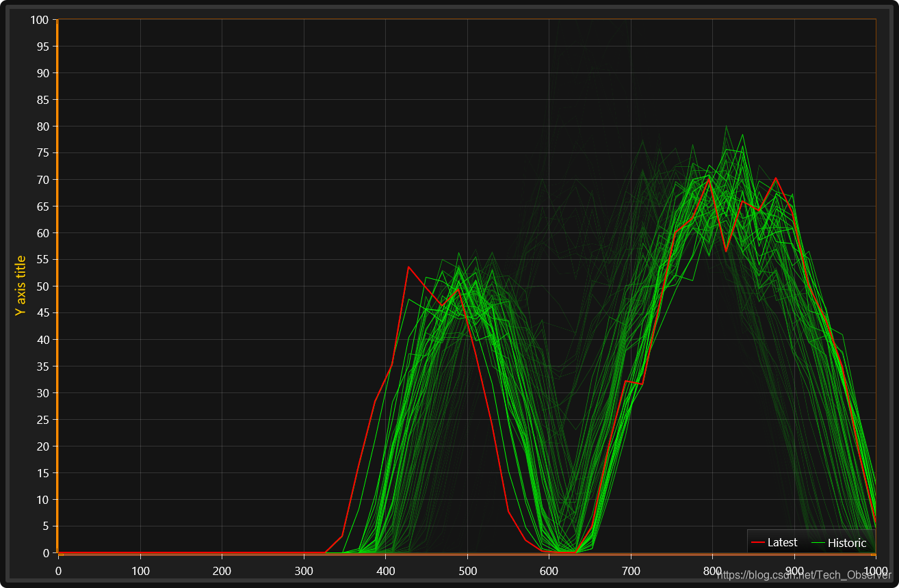Click Y-axis tick label 75
The width and height of the screenshot is (899, 588).
click(42, 152)
